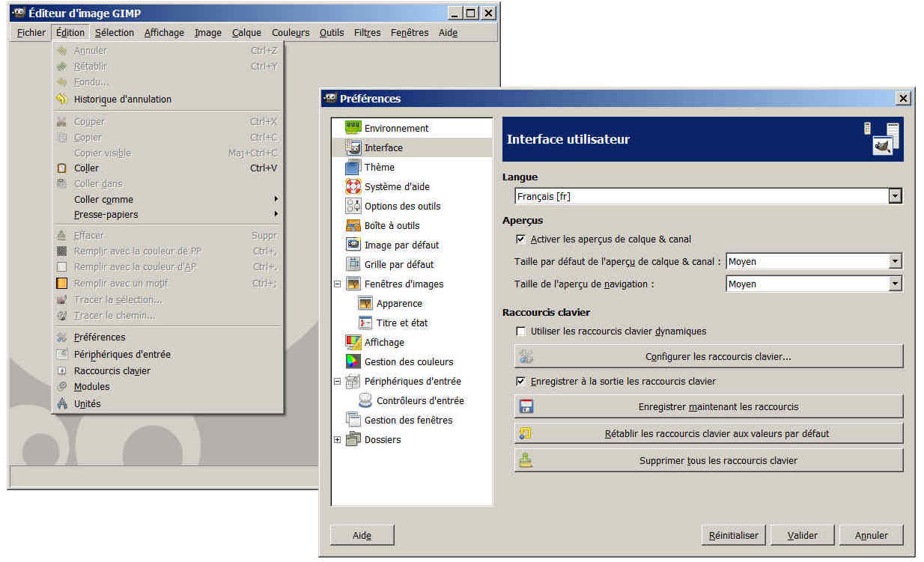Open the Filtres menu

367,32
